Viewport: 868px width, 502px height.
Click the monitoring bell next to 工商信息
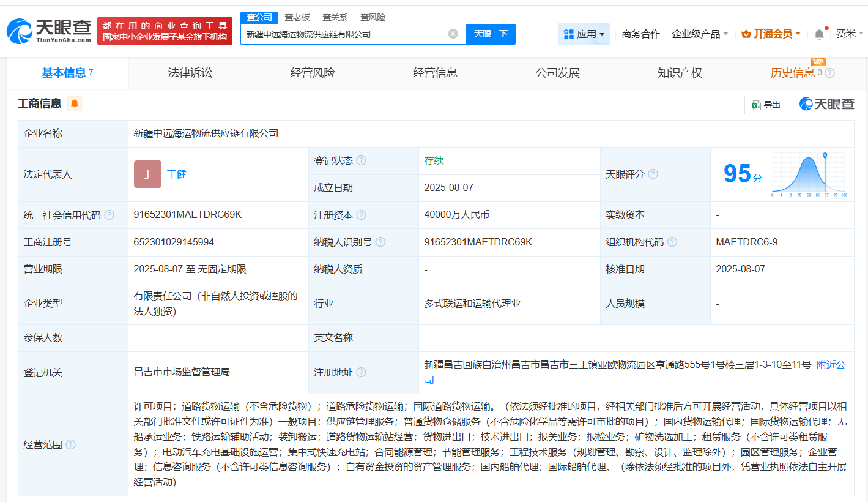(73, 103)
